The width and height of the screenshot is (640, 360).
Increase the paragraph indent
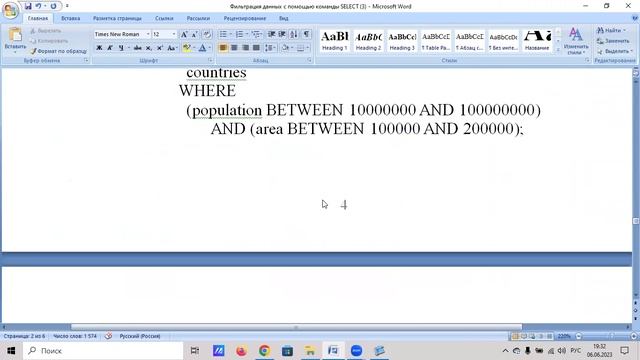282,34
